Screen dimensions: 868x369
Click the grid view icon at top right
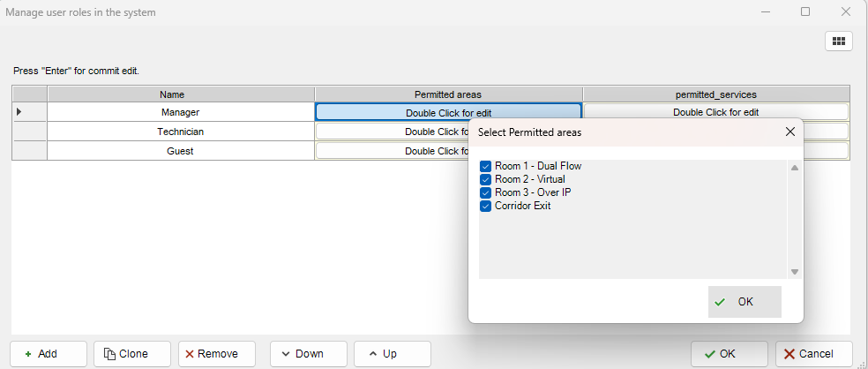838,41
